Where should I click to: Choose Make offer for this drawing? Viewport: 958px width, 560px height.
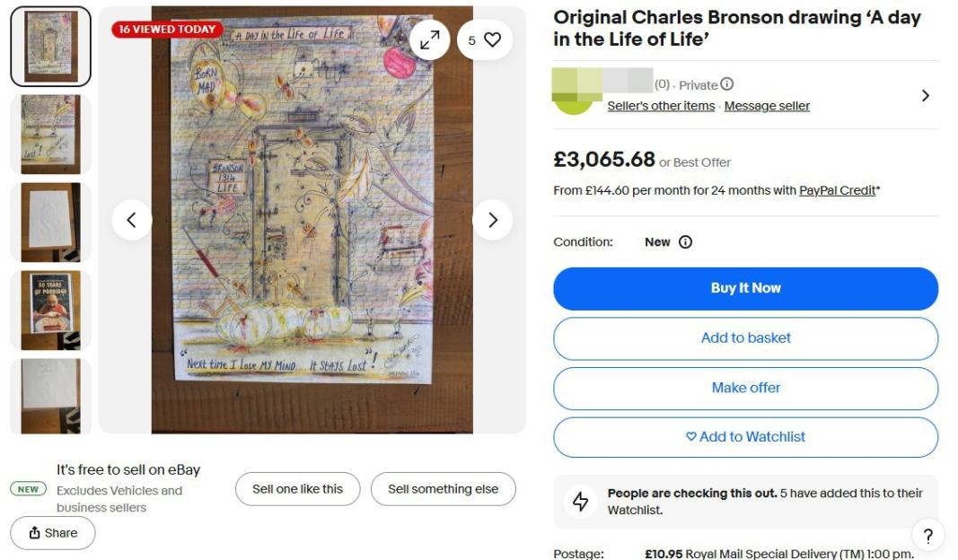coord(745,388)
